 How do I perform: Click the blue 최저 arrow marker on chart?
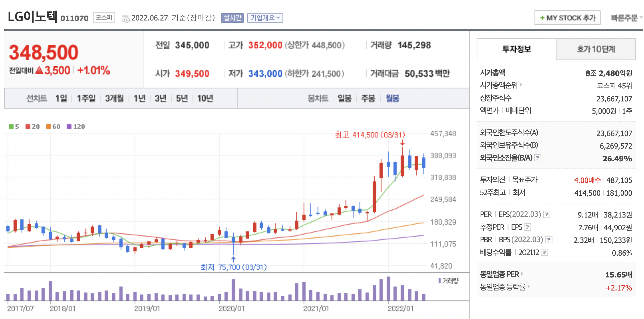tap(233, 259)
